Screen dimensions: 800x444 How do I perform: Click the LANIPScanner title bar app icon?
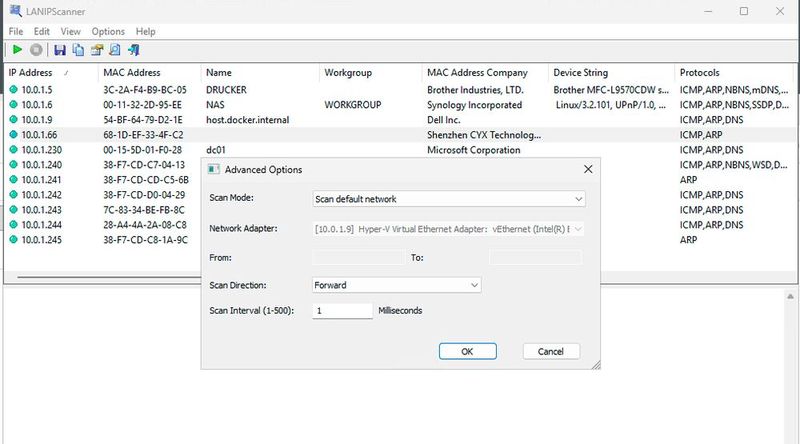[15, 11]
